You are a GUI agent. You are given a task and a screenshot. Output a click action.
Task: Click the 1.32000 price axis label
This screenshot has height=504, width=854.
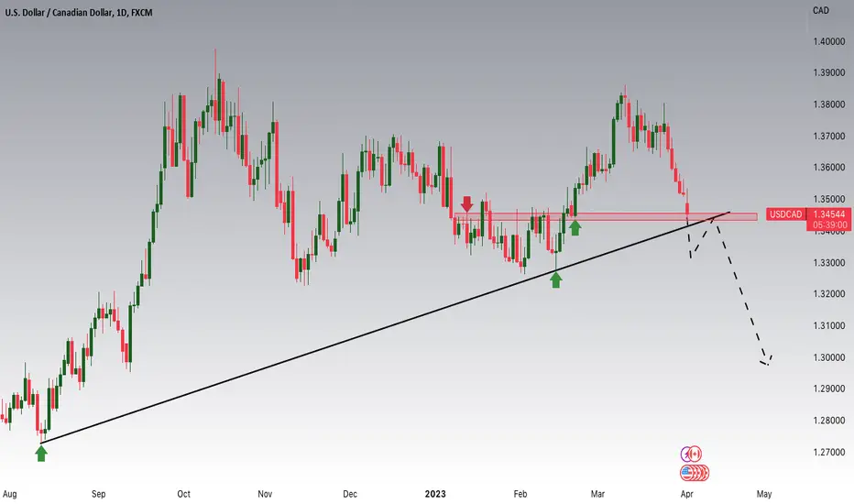pos(829,293)
